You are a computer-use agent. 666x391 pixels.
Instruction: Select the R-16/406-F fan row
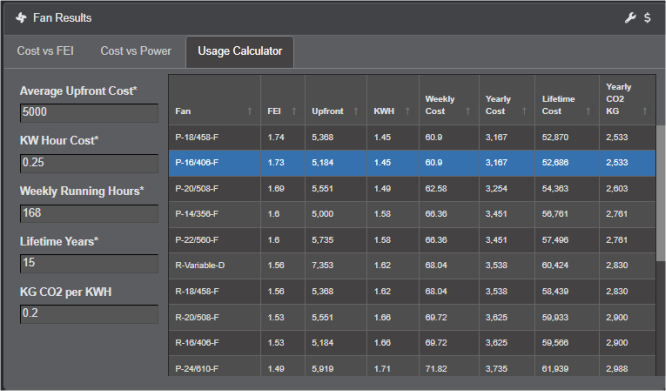coord(412,343)
